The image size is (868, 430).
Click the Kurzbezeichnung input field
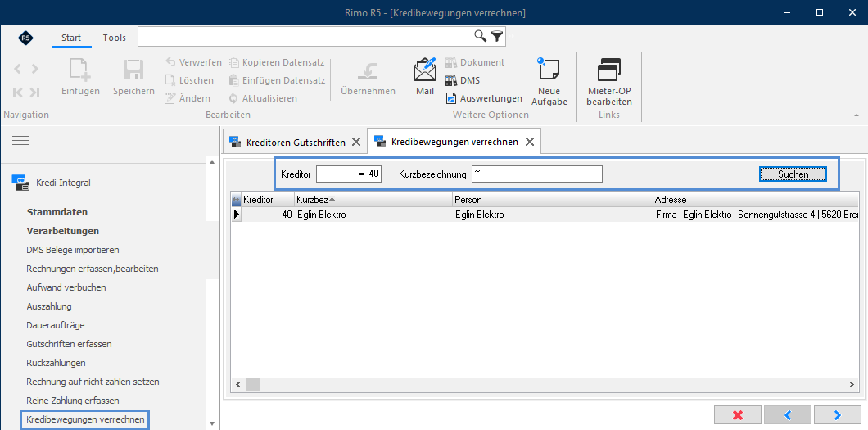(x=537, y=174)
